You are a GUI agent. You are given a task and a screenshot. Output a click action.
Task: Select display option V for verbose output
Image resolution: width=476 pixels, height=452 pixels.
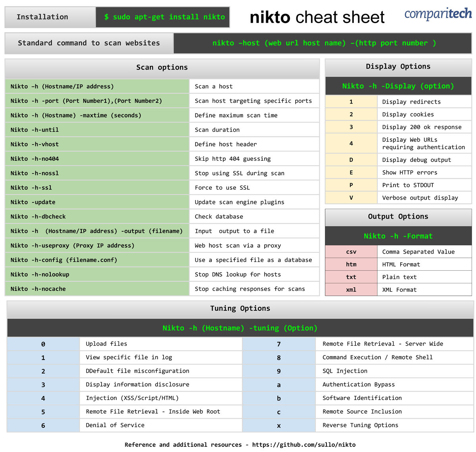click(351, 198)
